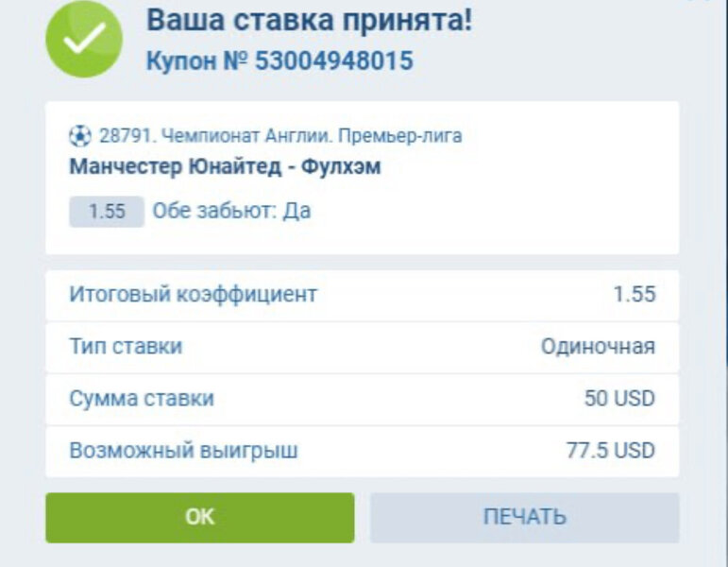Click the total odds value 1.55
Image resolution: width=728 pixels, height=567 pixels.
tap(634, 294)
